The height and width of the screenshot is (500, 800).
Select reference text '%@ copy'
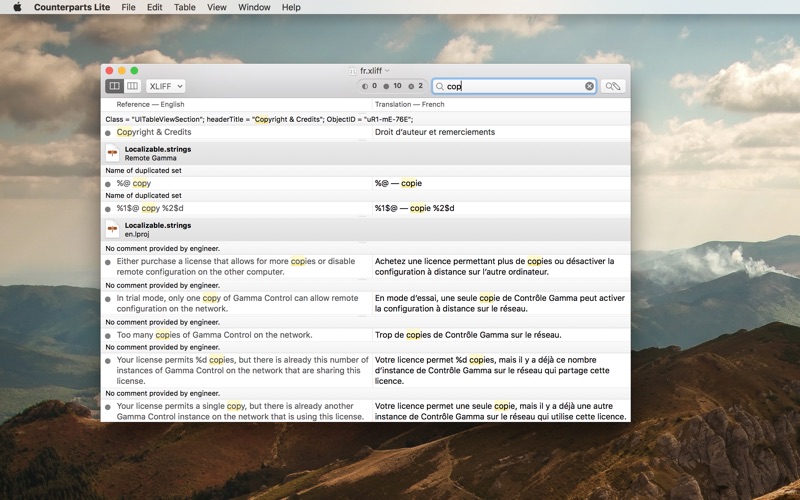tap(134, 183)
